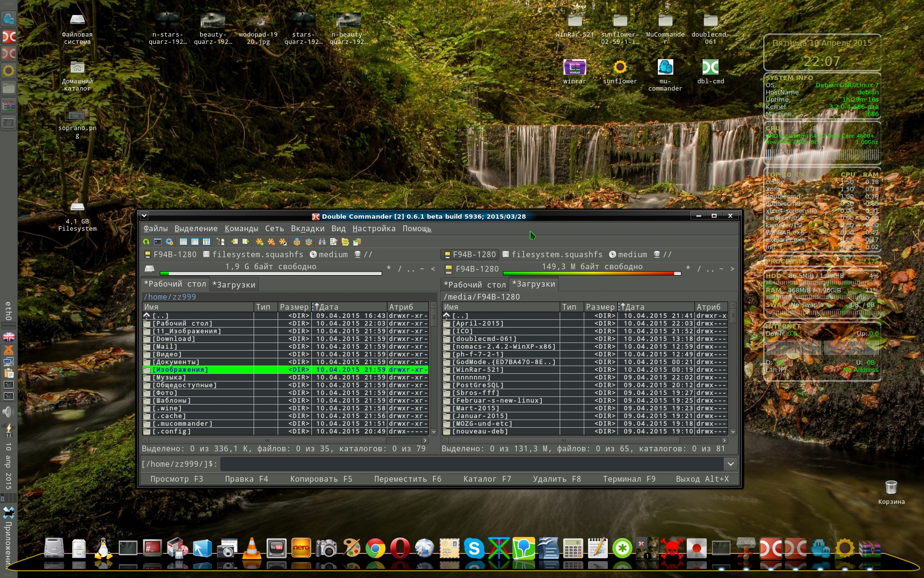Open window menu arrow in title bar
This screenshot has width=924, height=578.
144,216
